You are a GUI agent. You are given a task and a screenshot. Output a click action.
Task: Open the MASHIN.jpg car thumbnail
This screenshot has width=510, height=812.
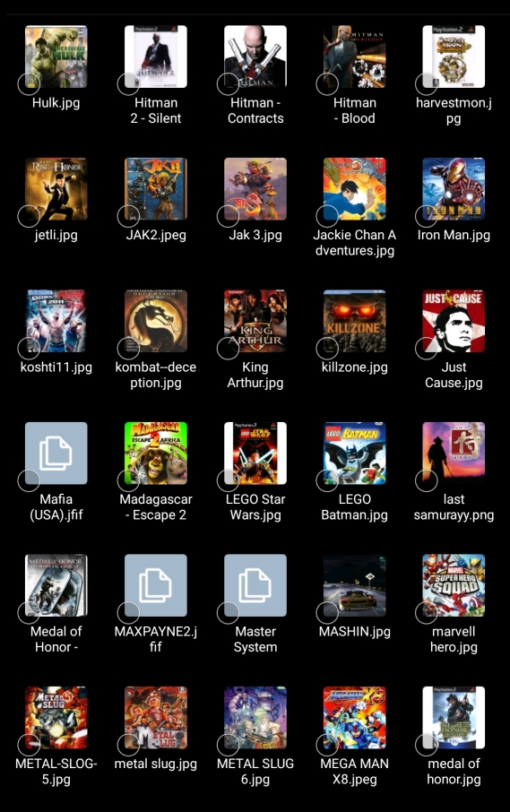pos(355,585)
